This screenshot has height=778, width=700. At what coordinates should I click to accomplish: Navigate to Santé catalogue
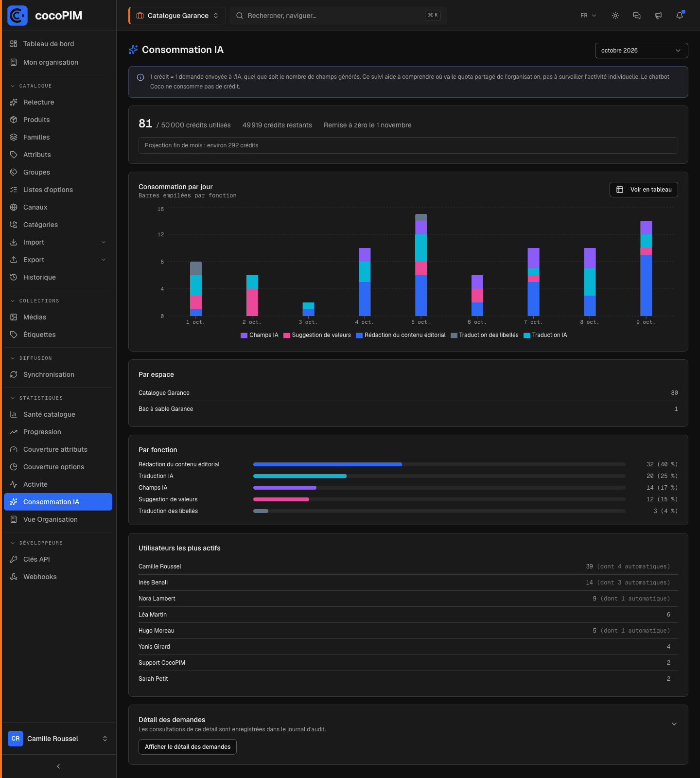coord(58,414)
